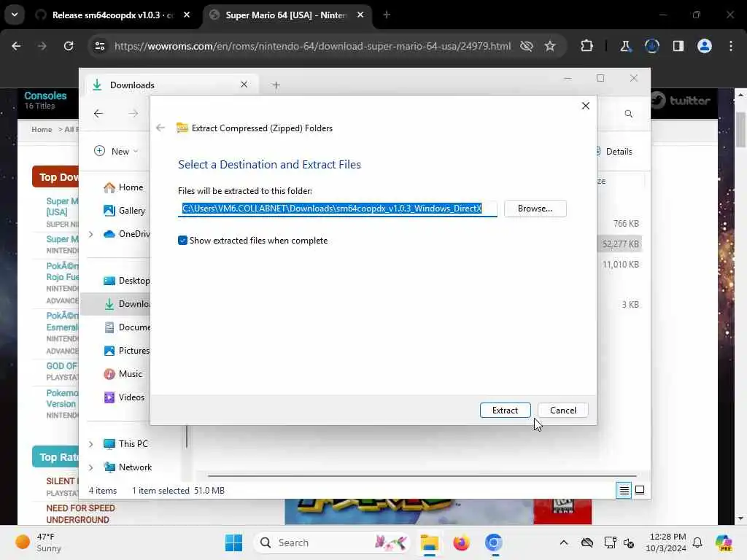Click the taskbar Search box
The image size is (747, 560).
333,542
